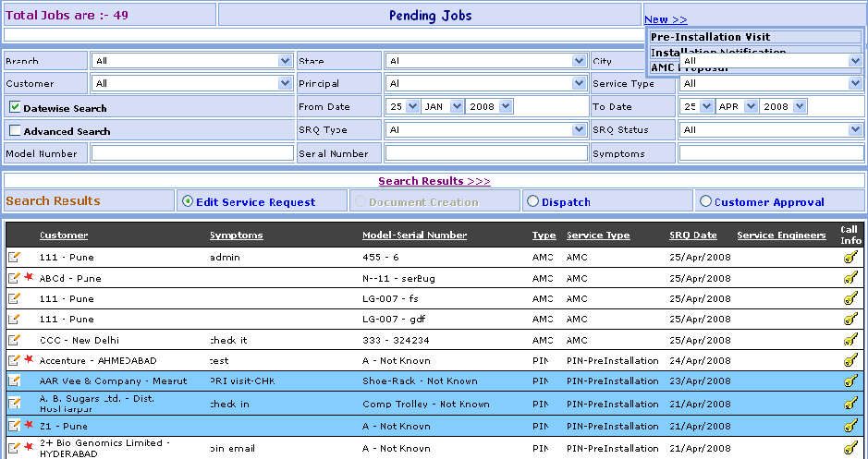This screenshot has width=868, height=459.
Task: Click into the Model Number text field
Action: (191, 153)
